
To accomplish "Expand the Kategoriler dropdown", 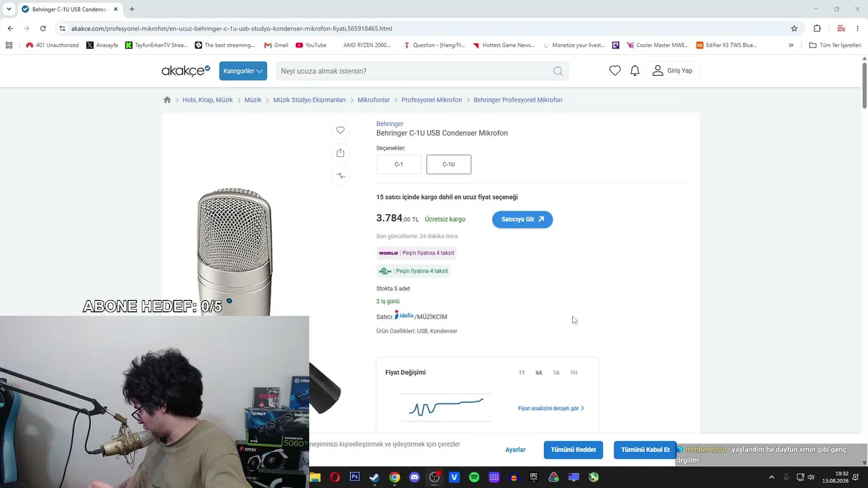I will click(243, 71).
